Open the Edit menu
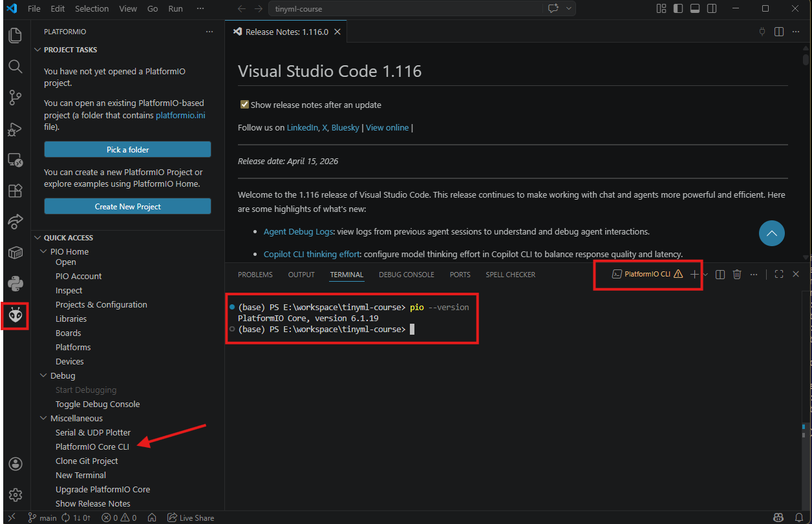This screenshot has width=812, height=524. click(x=58, y=8)
